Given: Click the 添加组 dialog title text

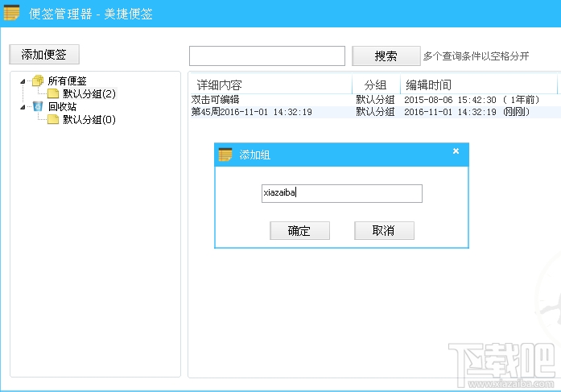Looking at the screenshot, I should 254,155.
